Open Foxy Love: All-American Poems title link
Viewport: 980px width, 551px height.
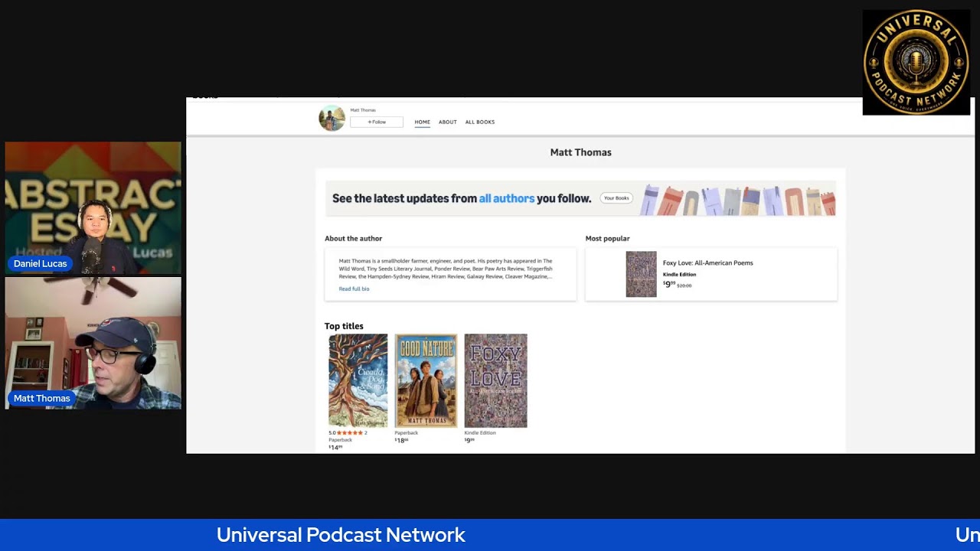pyautogui.click(x=708, y=262)
